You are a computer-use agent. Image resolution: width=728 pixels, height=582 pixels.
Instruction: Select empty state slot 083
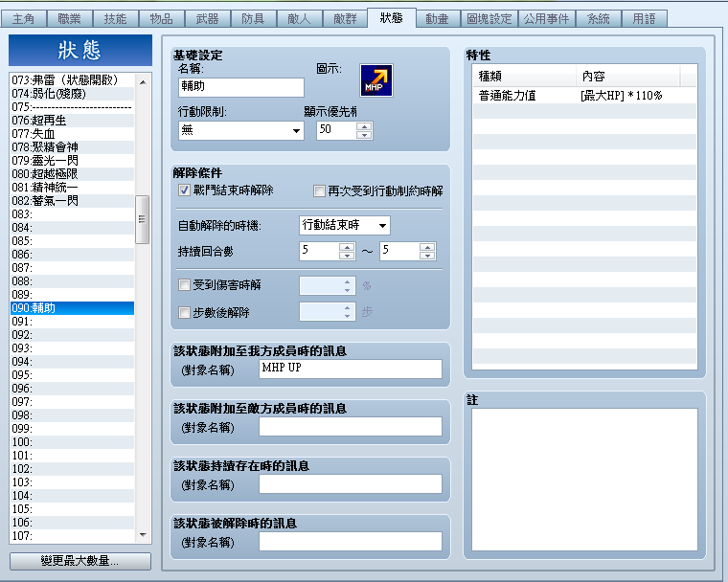(73, 214)
